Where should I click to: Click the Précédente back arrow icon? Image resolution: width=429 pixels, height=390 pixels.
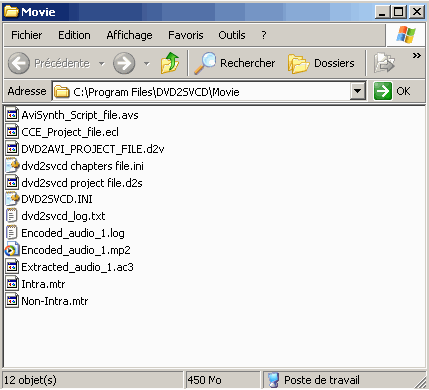point(19,63)
